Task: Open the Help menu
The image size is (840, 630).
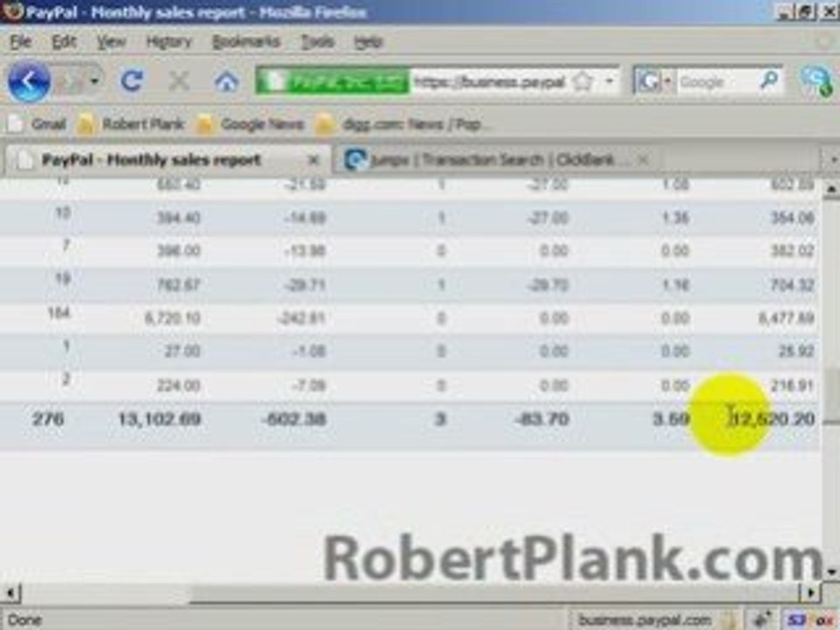Action: pyautogui.click(x=368, y=42)
